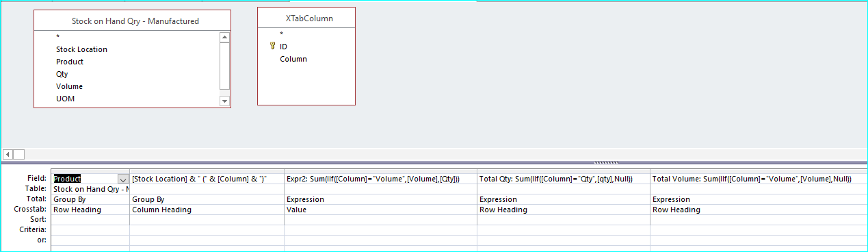Click the Value crosstab cell
Image resolution: width=868 pixels, height=252 pixels.
click(380, 210)
